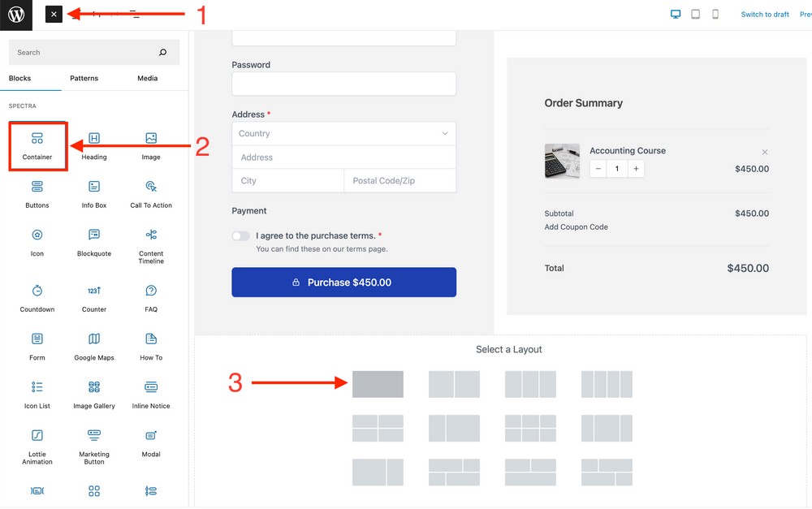Choose the Content Timeline block
The image size is (812, 509).
click(151, 242)
